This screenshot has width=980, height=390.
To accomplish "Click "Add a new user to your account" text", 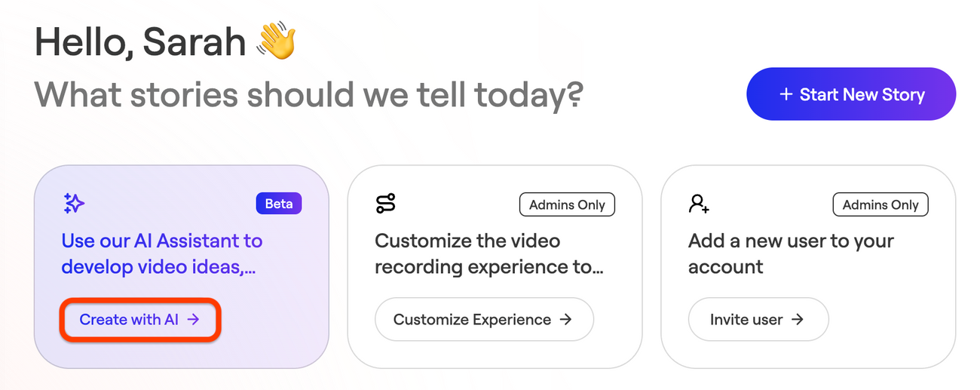I will (791, 253).
